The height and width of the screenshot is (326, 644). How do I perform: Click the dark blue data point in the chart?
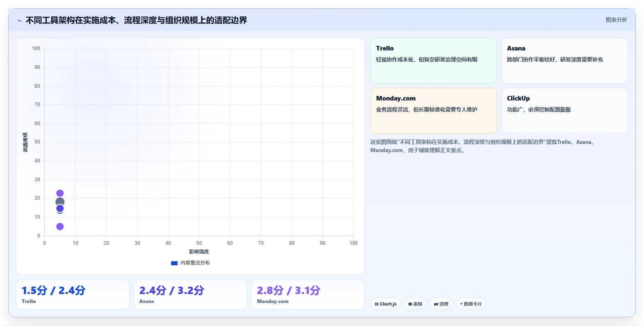pos(60,209)
